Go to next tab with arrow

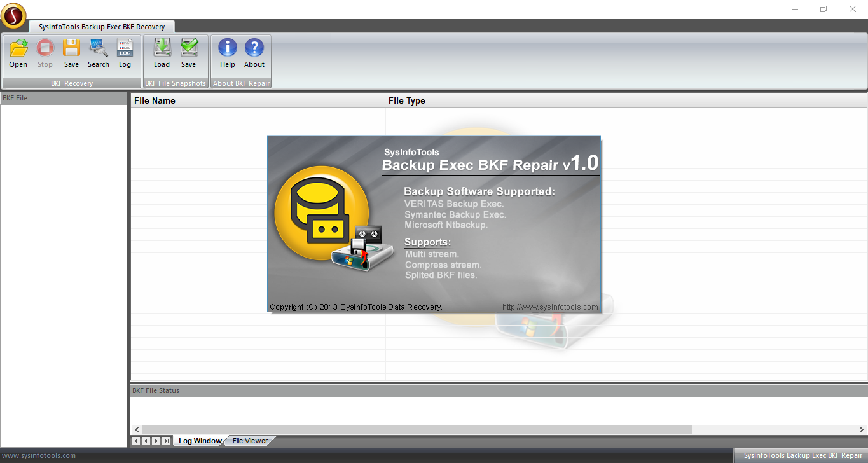156,441
